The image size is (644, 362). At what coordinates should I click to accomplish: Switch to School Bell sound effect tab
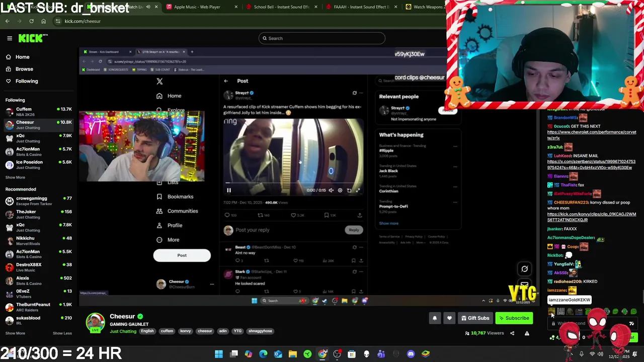(x=282, y=7)
